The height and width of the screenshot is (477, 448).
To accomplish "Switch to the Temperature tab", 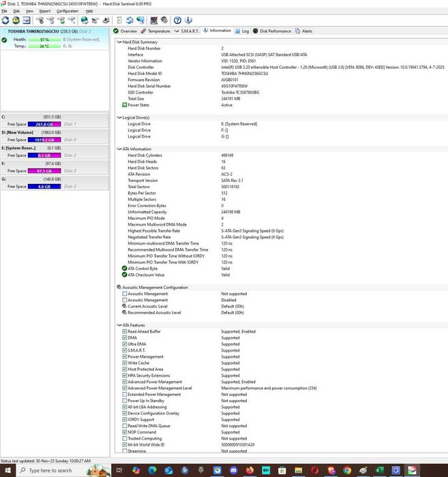I will tap(155, 31).
